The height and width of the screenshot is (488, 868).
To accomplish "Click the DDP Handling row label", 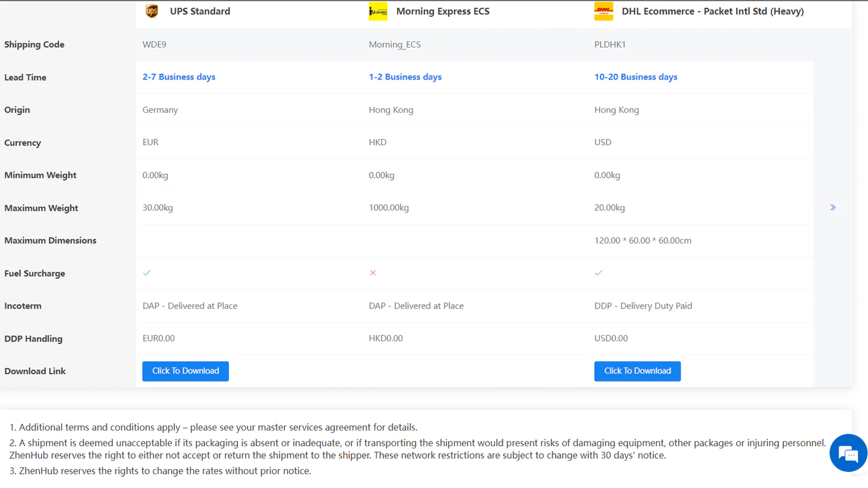I will (34, 339).
